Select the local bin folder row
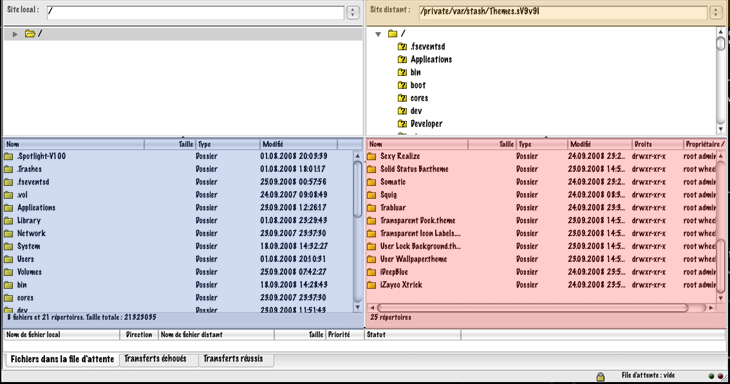730x384 pixels. click(x=178, y=285)
